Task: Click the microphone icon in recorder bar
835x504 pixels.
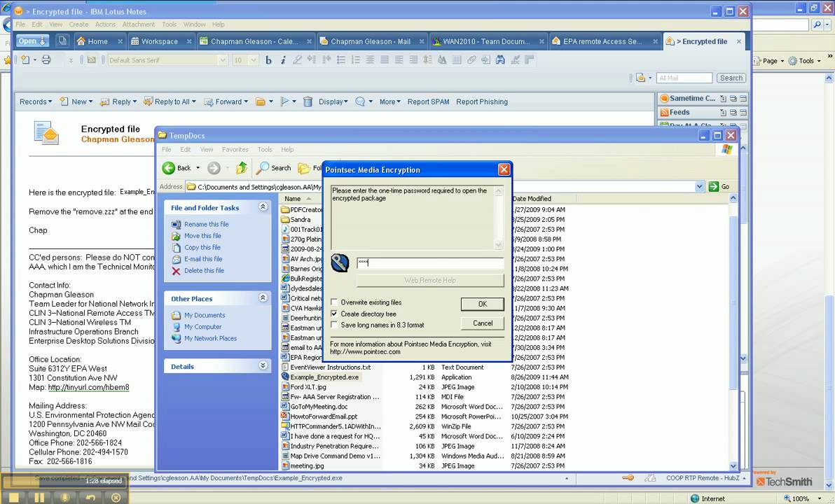Action: pos(65,498)
